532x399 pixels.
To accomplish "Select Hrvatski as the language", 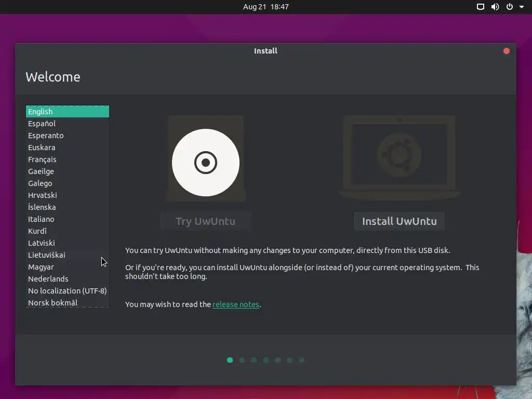I will 68,195.
